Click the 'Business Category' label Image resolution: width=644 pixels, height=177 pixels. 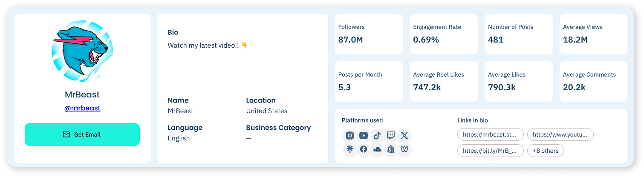coord(278,128)
